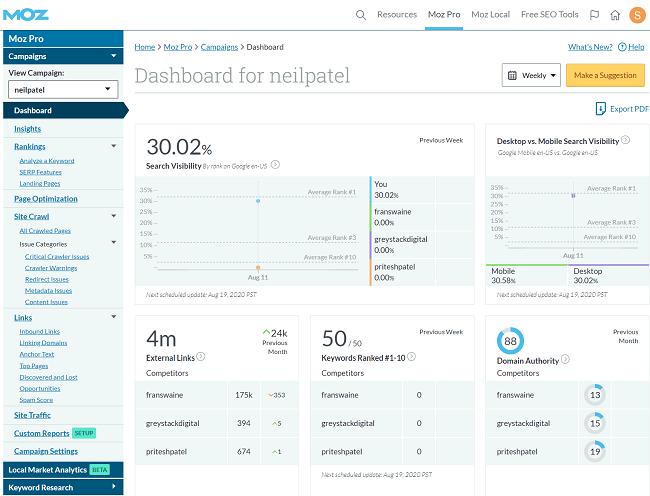Screen dimensions: 650x496
Task: Click greystackdigital's authority ring 15
Action: (595, 423)
